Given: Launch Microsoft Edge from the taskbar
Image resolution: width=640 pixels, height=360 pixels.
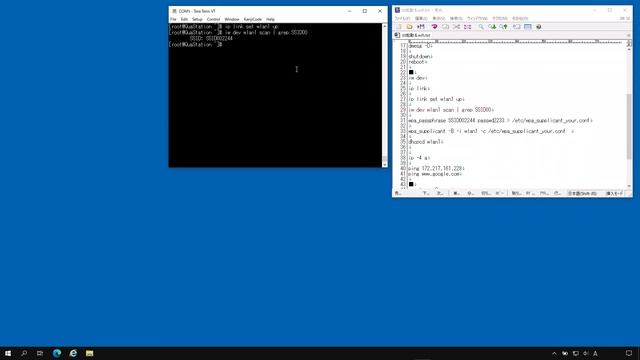Looking at the screenshot, I should pos(57,353).
